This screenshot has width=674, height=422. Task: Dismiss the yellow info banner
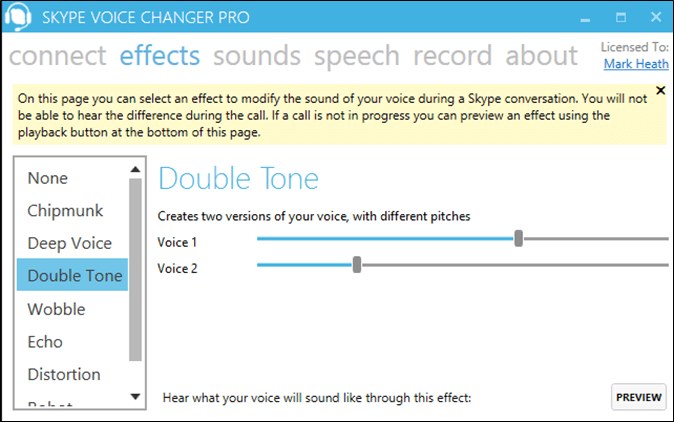coord(659,91)
